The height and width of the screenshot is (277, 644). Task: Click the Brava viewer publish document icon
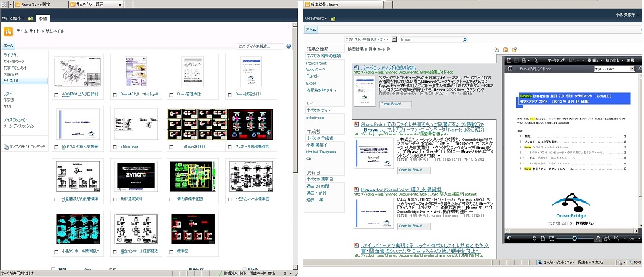509,60
